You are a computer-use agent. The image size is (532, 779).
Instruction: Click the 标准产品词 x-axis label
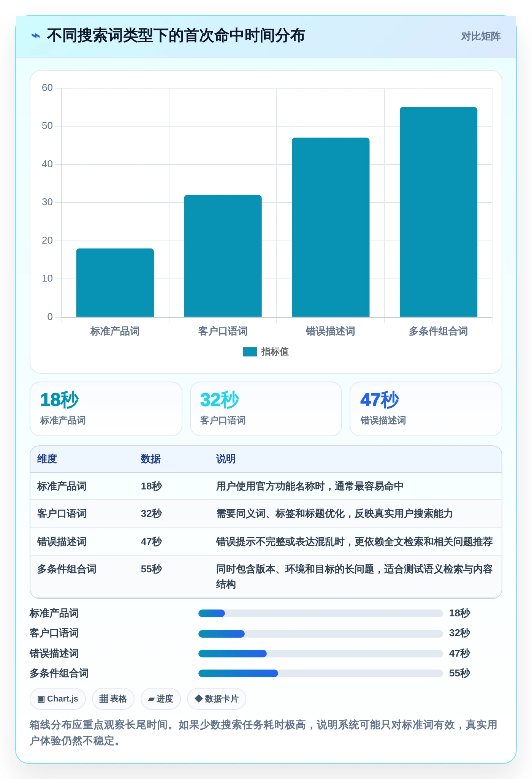pos(115,331)
